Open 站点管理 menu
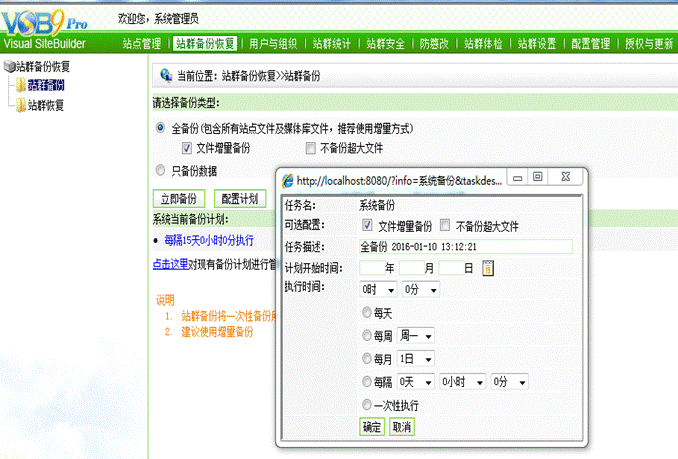678x459 pixels. pos(141,43)
